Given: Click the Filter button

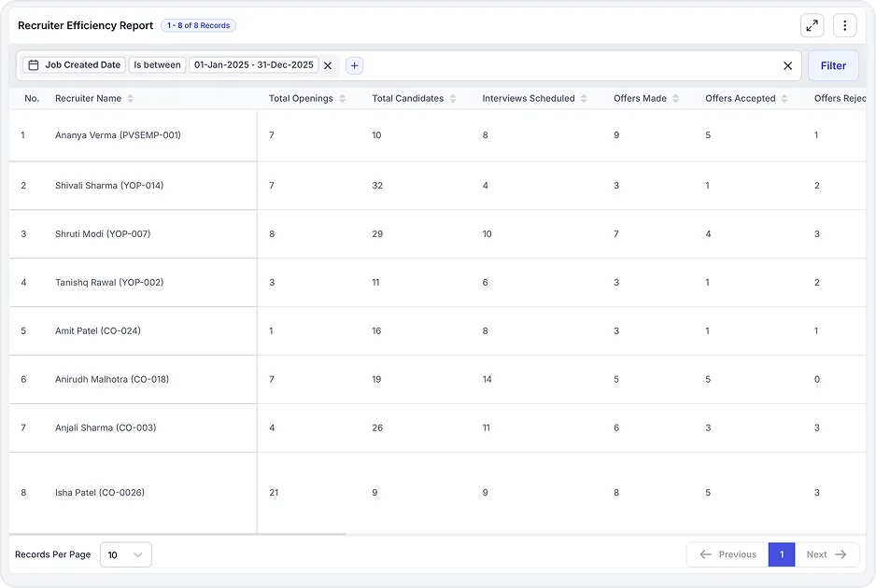Looking at the screenshot, I should click(x=833, y=66).
